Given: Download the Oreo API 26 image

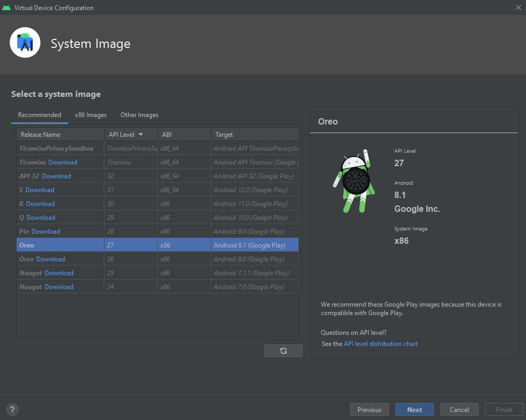Looking at the screenshot, I should (x=51, y=259).
